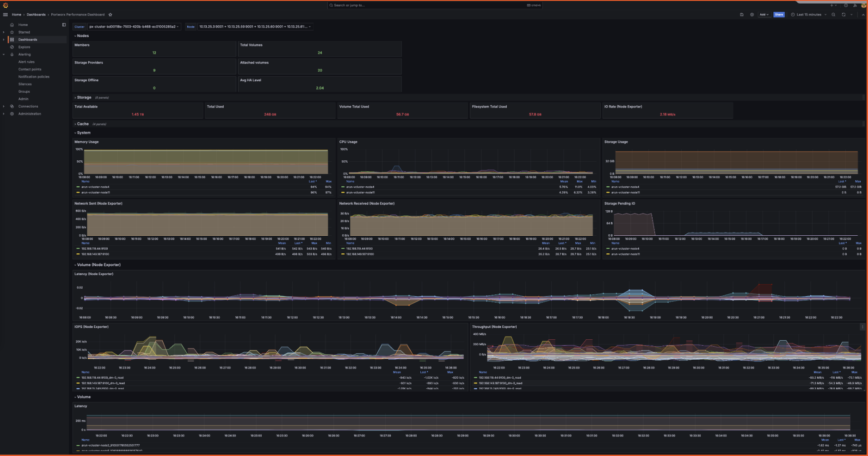Click the clock icon in time picker
Image resolution: width=868 pixels, height=456 pixels.
pos(793,15)
